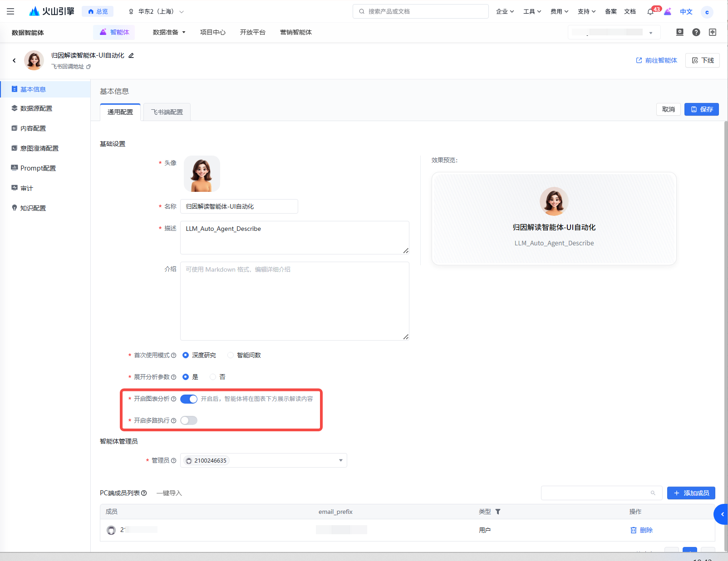Open the notification bell icon

pos(650,12)
